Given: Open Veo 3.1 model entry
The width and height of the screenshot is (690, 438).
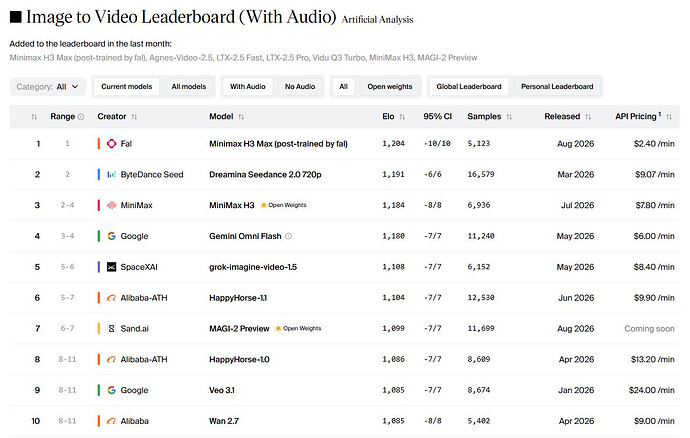Looking at the screenshot, I should click(222, 390).
